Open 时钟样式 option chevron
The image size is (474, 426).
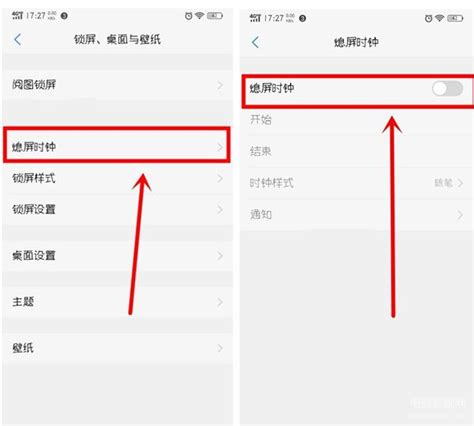point(460,183)
